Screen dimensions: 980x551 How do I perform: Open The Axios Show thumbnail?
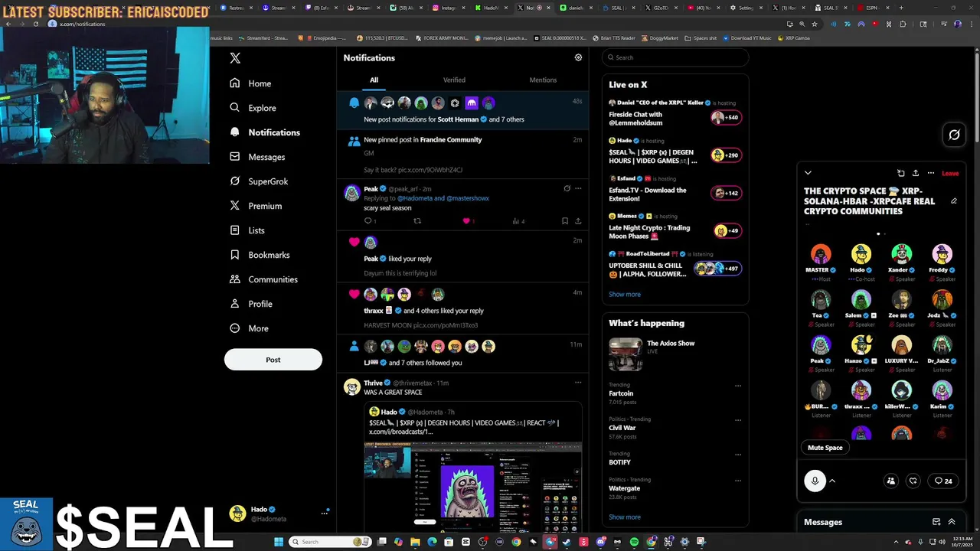[626, 354]
